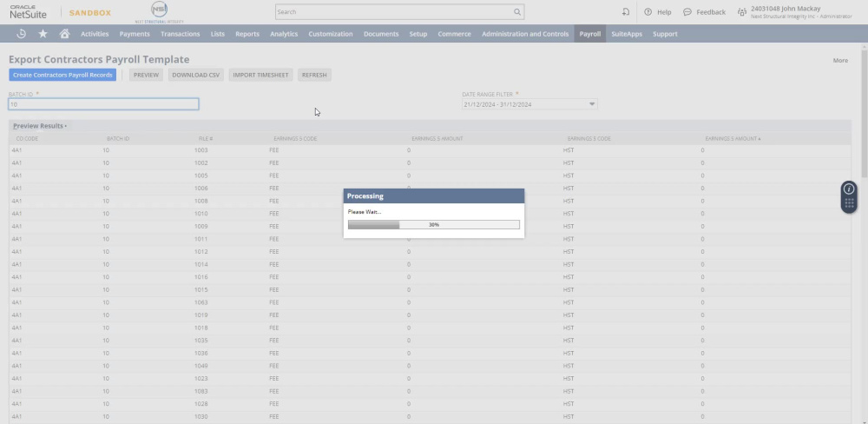
Task: Click the Feedback speech bubble icon
Action: coord(687,11)
